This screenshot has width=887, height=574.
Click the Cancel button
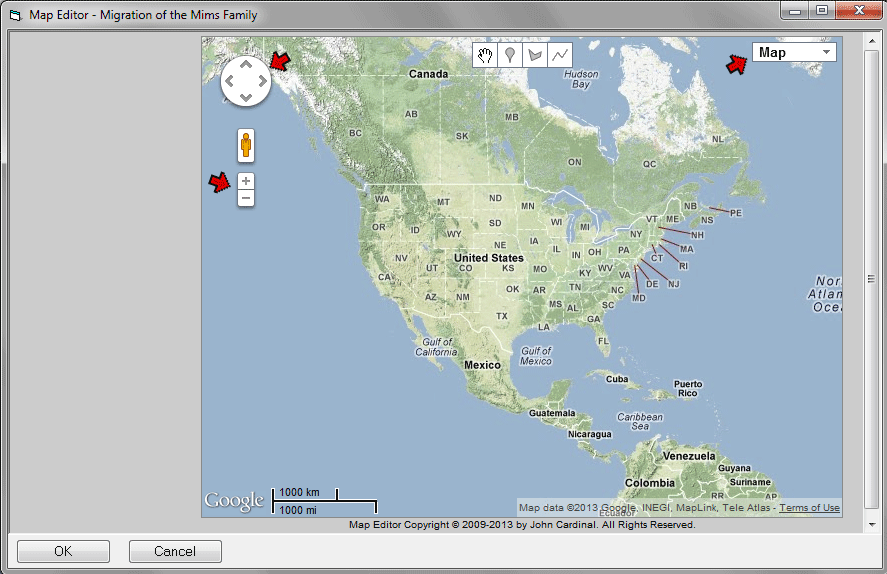click(175, 551)
